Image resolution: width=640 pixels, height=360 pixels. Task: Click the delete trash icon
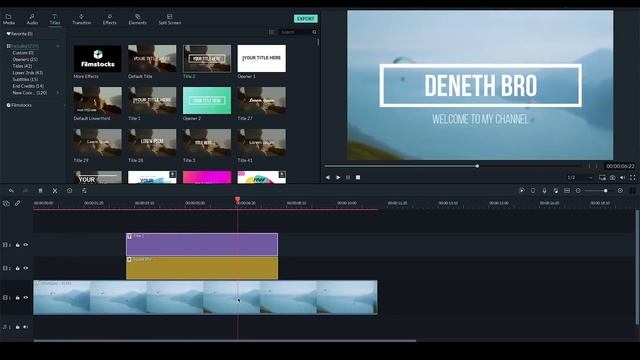tap(40, 191)
